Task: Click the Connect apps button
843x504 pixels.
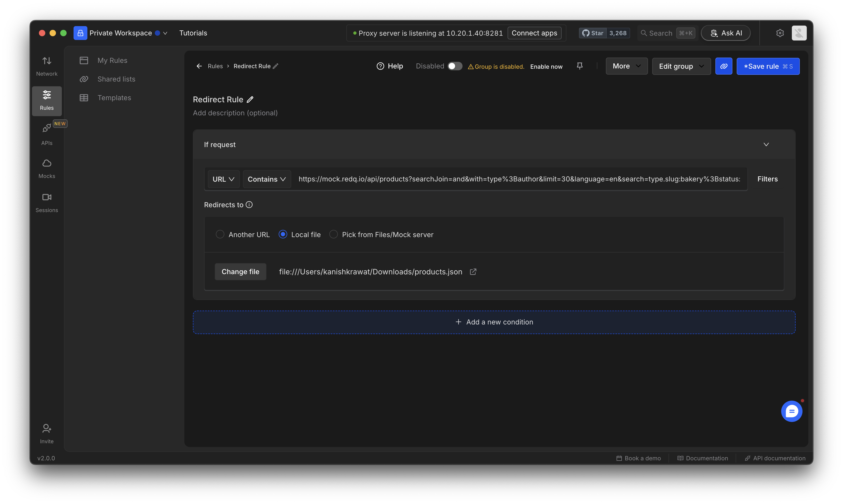Action: 534,32
